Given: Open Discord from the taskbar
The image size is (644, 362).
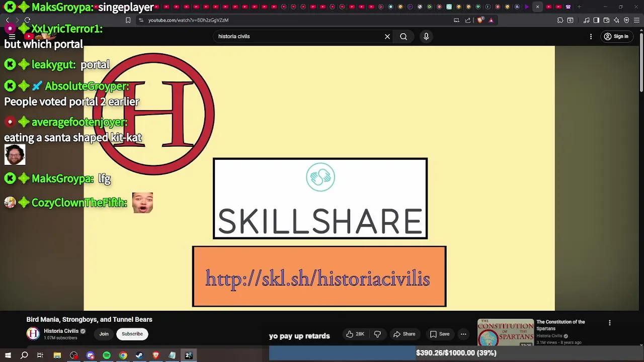Looking at the screenshot, I should coord(90,355).
